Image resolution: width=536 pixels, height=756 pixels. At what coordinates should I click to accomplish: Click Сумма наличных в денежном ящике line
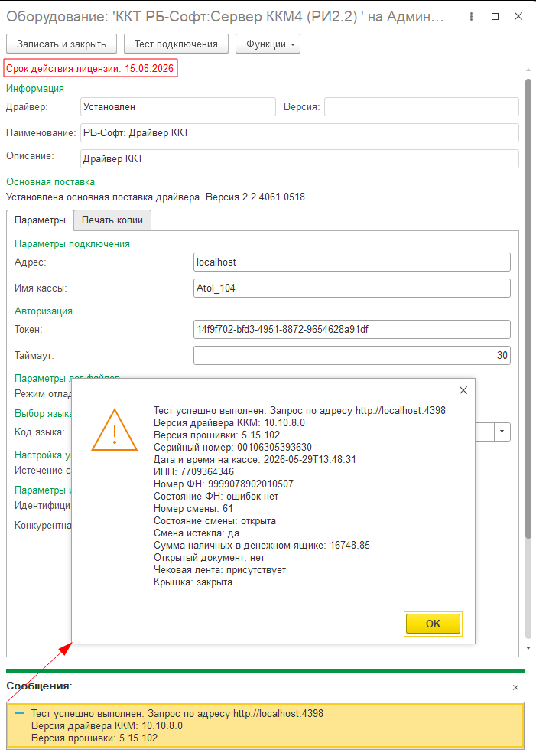262,546
